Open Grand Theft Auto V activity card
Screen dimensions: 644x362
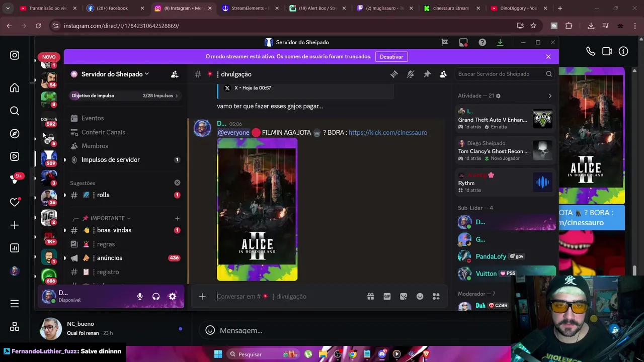click(505, 120)
